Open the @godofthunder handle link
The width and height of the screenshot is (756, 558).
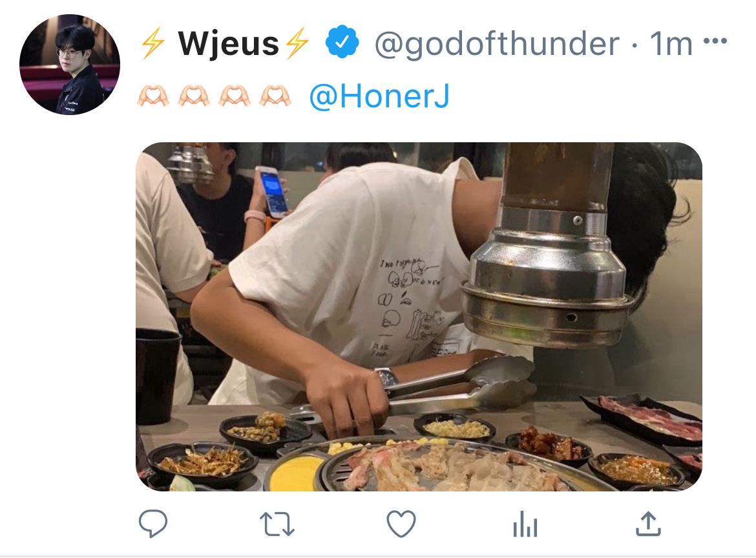[497, 45]
